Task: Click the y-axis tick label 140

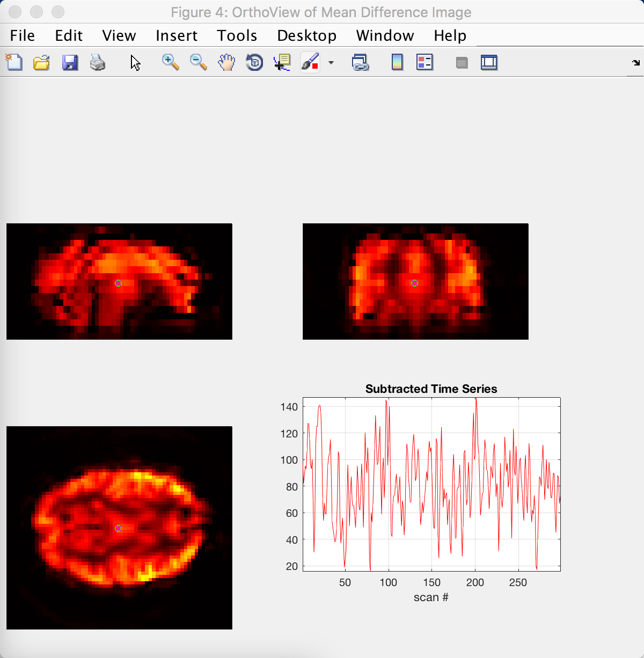Action: (289, 407)
